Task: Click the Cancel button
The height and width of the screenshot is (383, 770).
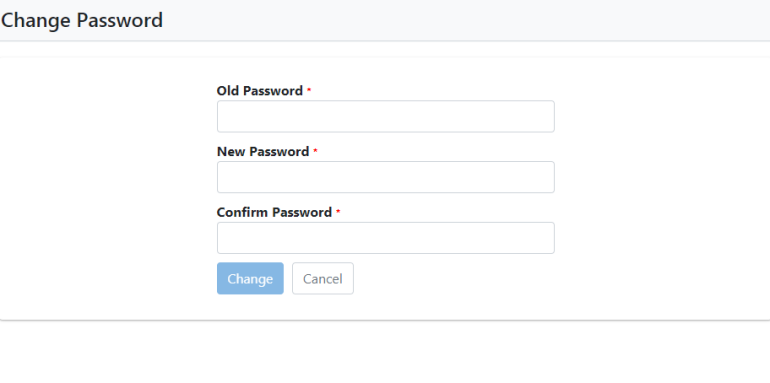Action: pos(323,278)
